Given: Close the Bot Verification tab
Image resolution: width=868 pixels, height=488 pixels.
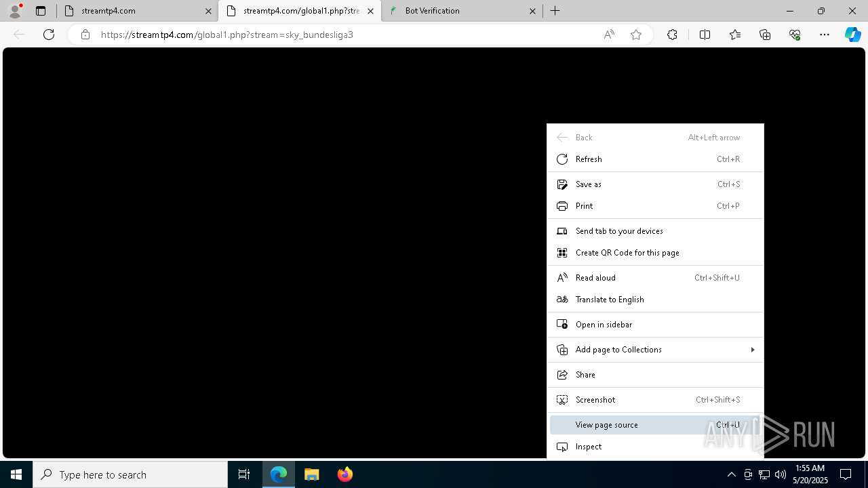Looking at the screenshot, I should coord(532,11).
